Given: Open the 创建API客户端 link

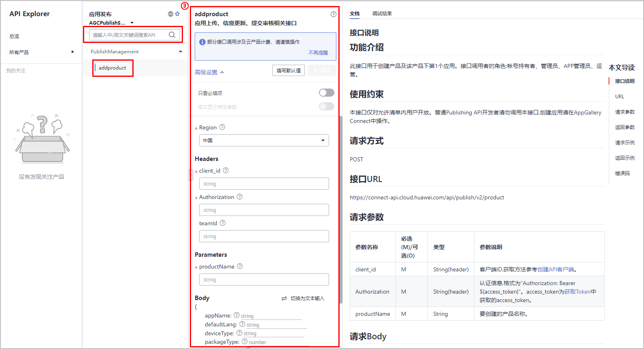Looking at the screenshot, I should [556, 269].
